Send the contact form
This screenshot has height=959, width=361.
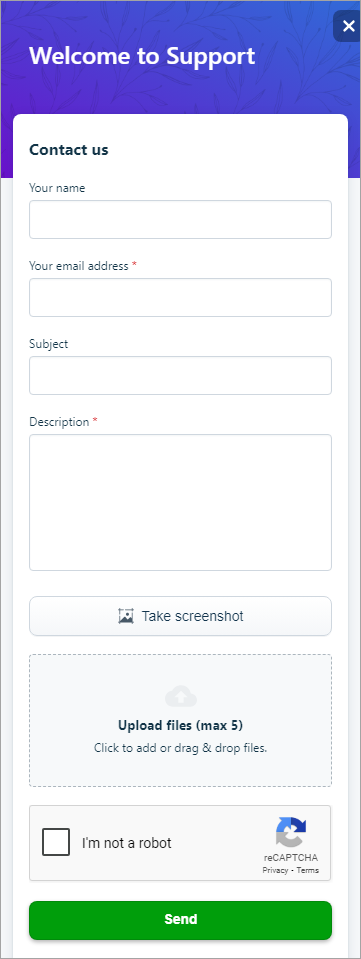tap(180, 920)
